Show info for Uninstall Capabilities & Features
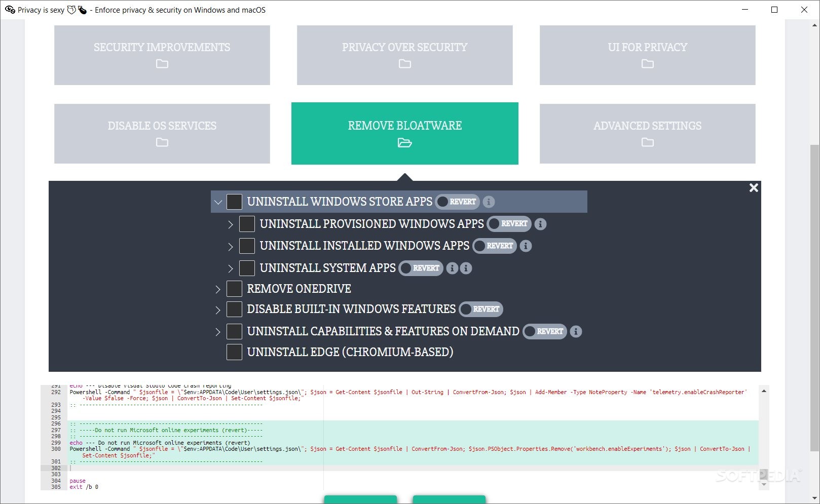Image resolution: width=820 pixels, height=504 pixels. [576, 331]
